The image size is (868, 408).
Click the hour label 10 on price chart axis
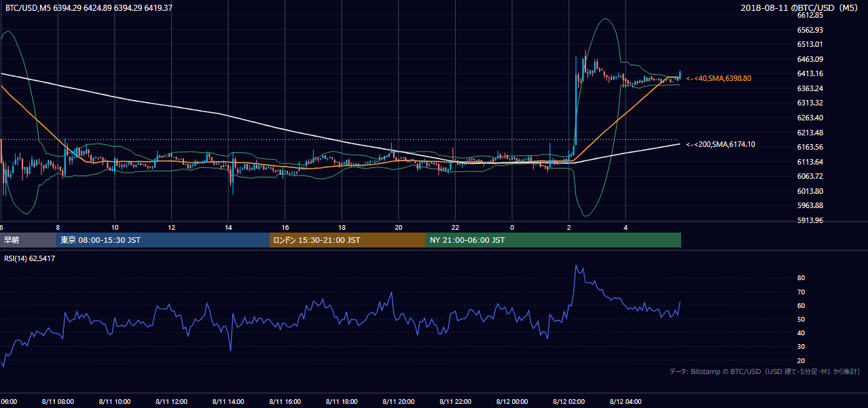[x=115, y=227]
